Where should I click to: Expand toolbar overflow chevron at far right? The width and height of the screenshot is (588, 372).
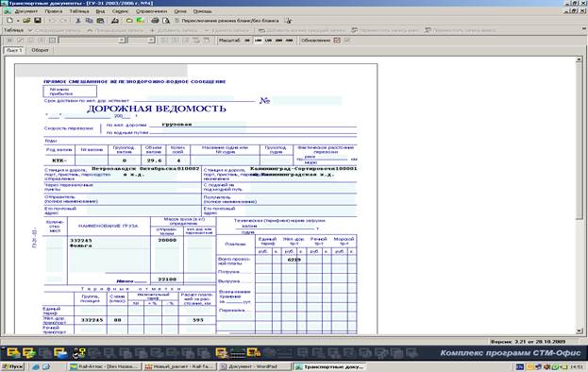pos(584,29)
